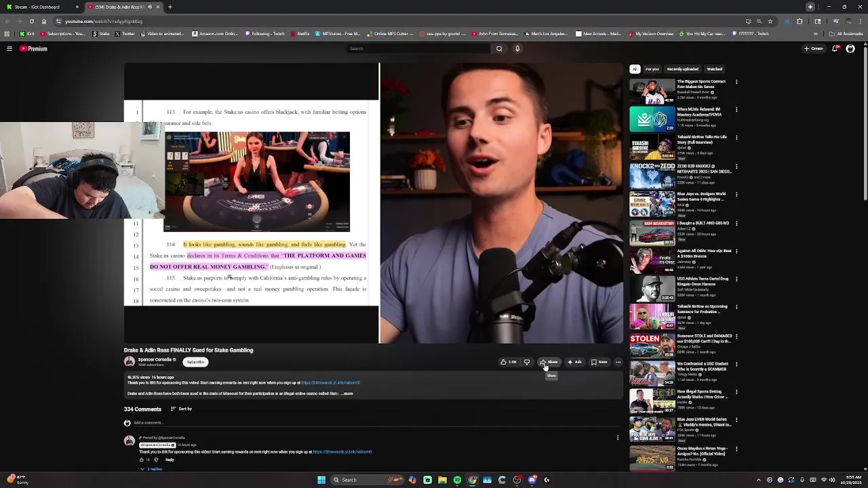
Task: Go to the YouTube Premium home logo
Action: 33,49
